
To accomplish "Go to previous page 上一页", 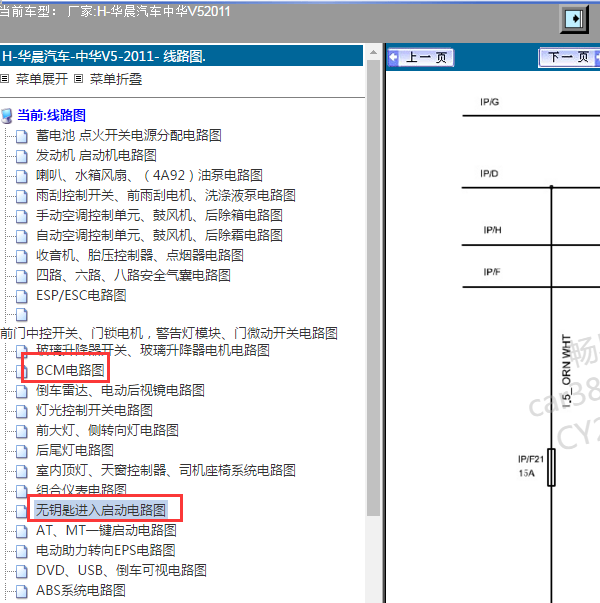I will (x=420, y=58).
